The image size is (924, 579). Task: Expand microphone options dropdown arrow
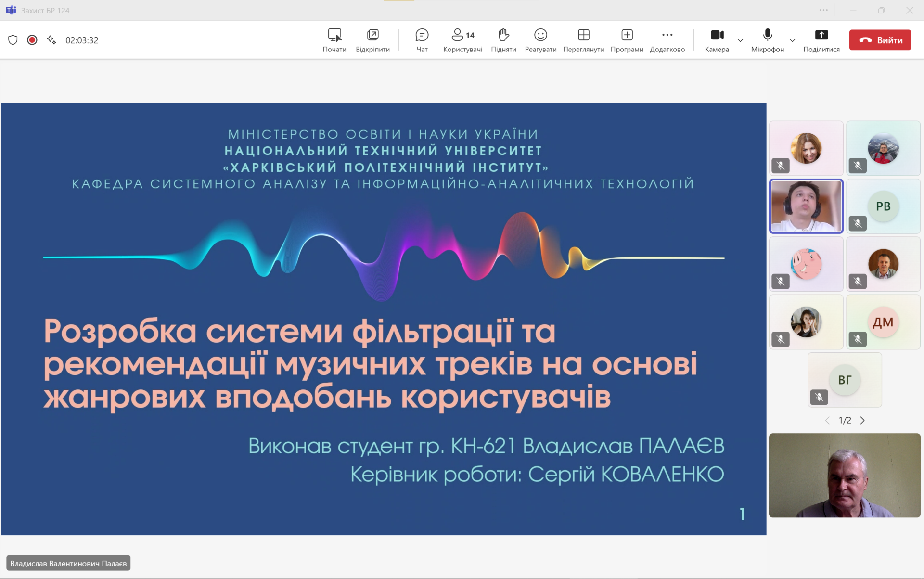click(x=792, y=40)
